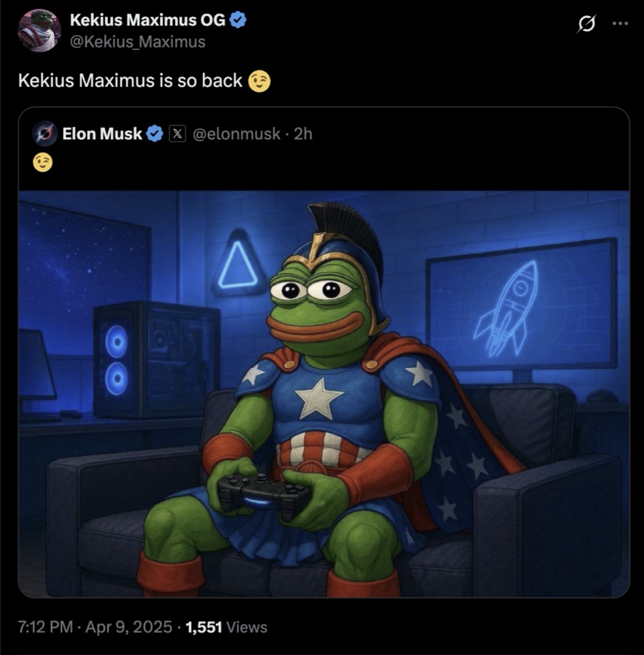The image size is (644, 655).
Task: Open the @elonmusk handle link
Action: pyautogui.click(x=236, y=134)
